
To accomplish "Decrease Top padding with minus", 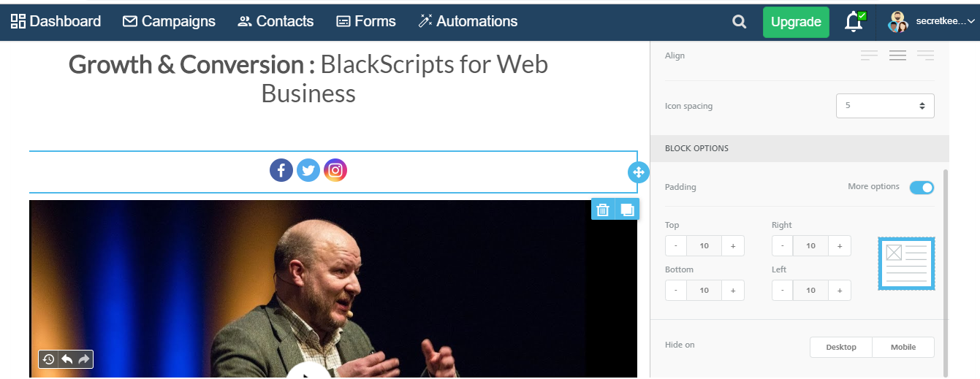I will click(x=676, y=246).
